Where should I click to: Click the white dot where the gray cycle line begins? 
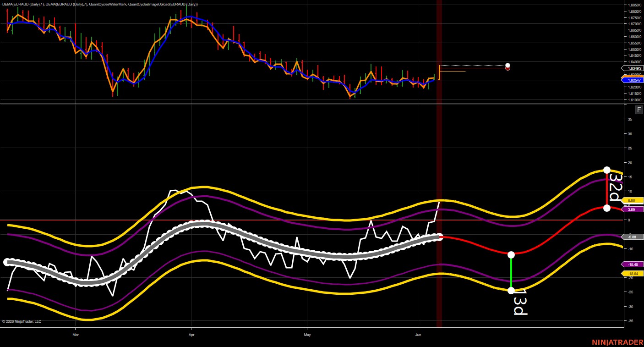[x=6, y=262]
